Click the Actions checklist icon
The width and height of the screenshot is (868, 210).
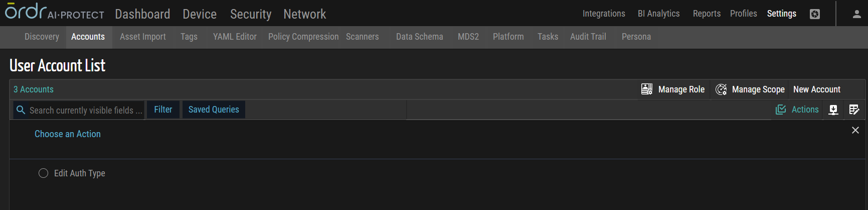click(x=781, y=110)
